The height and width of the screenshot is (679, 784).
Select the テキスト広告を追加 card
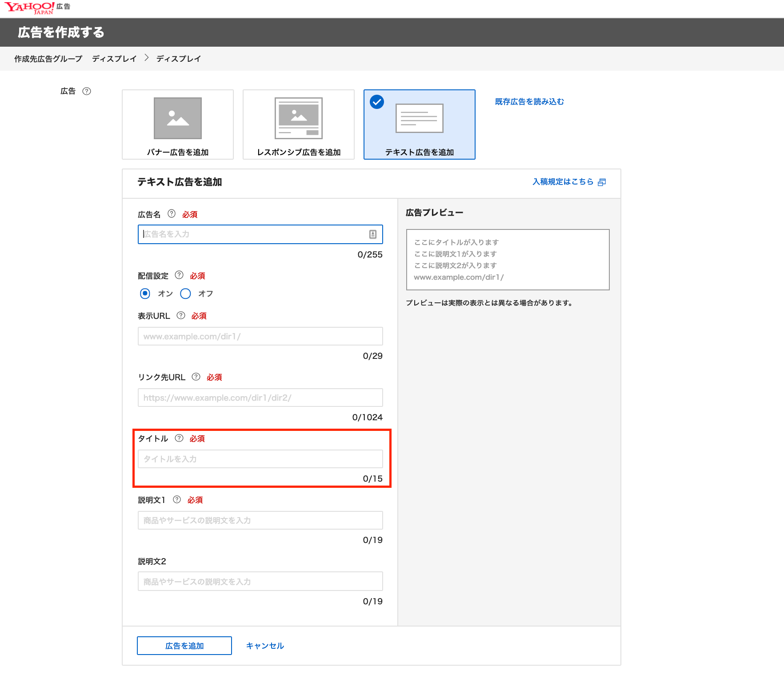tap(420, 125)
